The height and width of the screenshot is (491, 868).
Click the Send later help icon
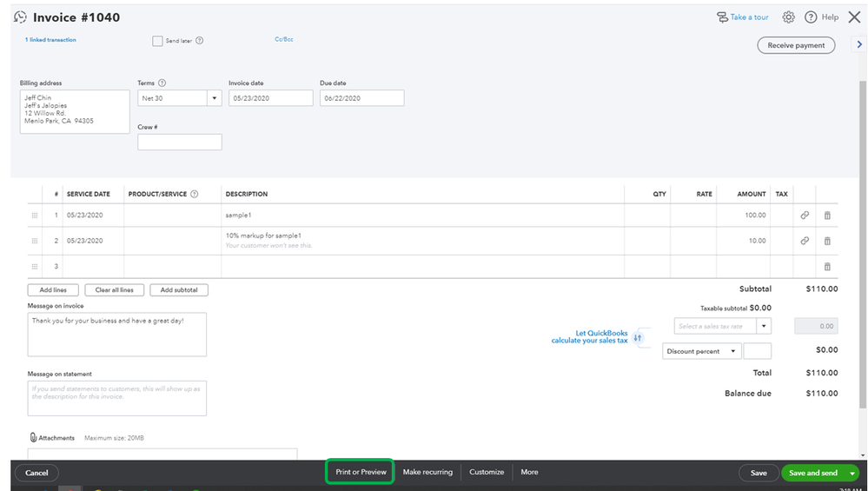point(199,40)
